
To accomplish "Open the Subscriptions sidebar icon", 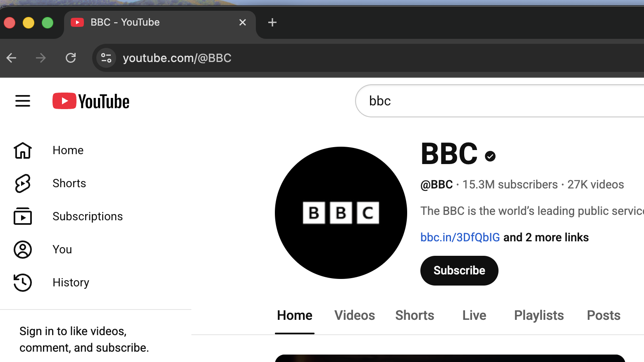I will (23, 216).
